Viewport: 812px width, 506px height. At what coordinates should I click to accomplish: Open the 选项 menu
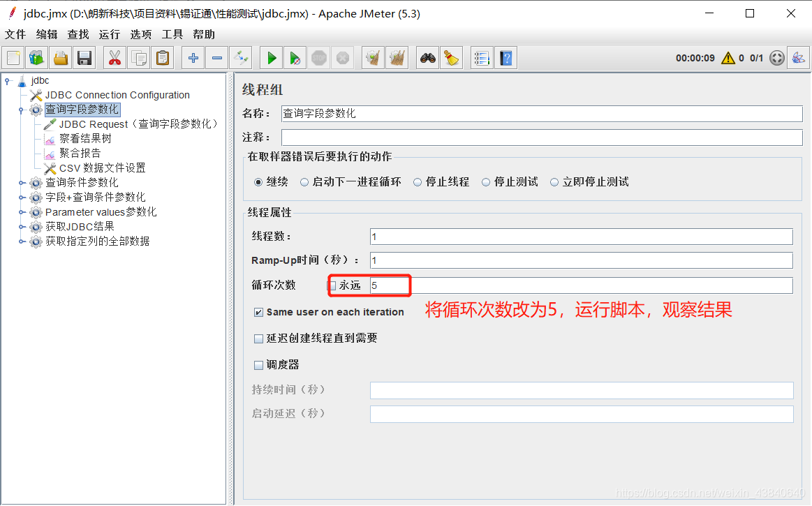(141, 34)
